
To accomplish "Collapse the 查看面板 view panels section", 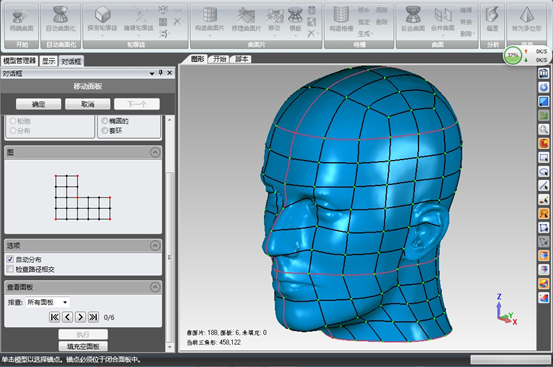I will click(x=155, y=287).
